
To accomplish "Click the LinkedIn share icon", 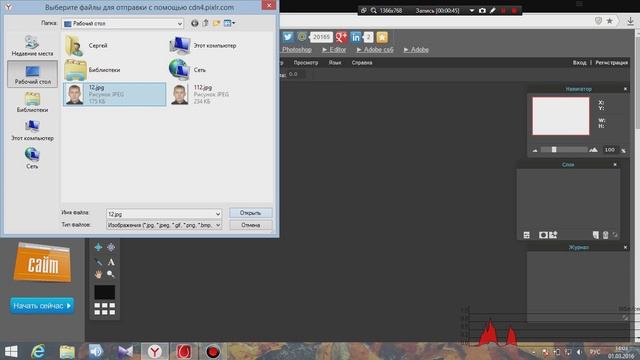I will click(x=356, y=37).
